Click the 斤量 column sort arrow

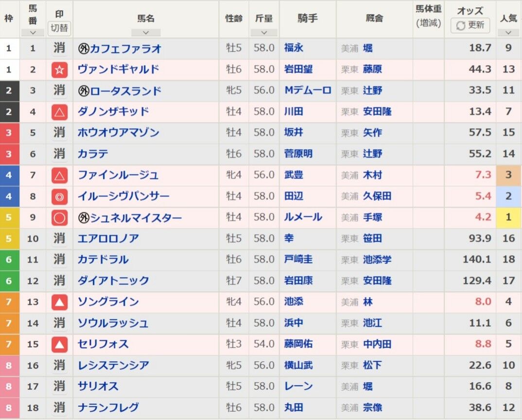click(x=263, y=33)
